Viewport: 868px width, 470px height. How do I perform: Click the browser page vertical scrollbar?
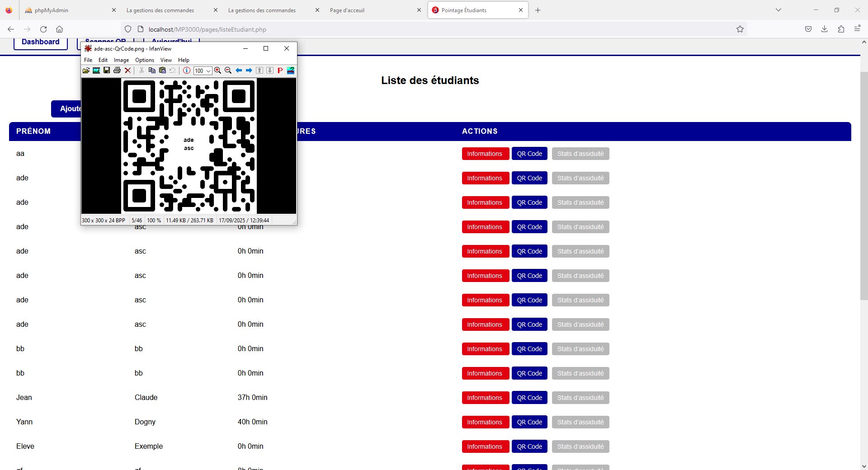pyautogui.click(x=863, y=185)
